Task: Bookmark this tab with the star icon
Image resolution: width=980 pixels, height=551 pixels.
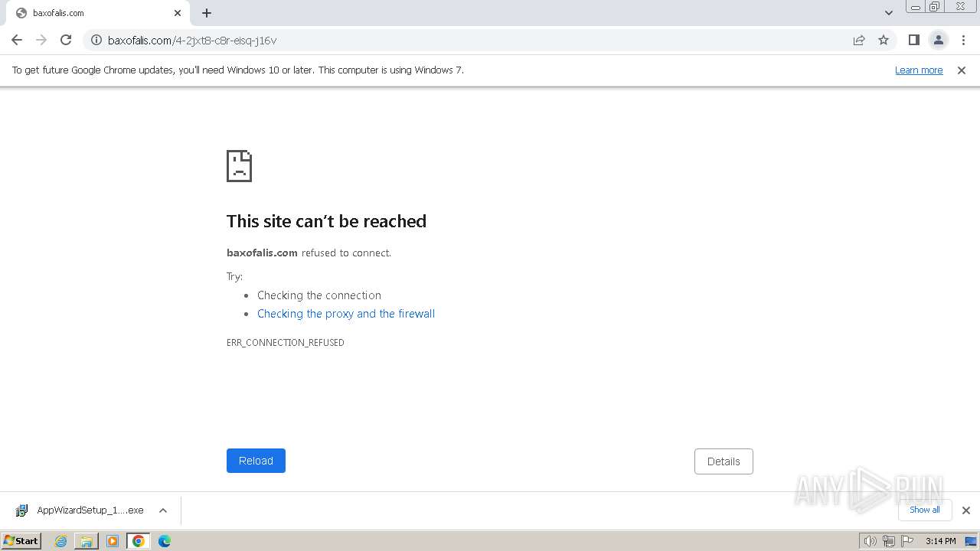Action: coord(884,40)
